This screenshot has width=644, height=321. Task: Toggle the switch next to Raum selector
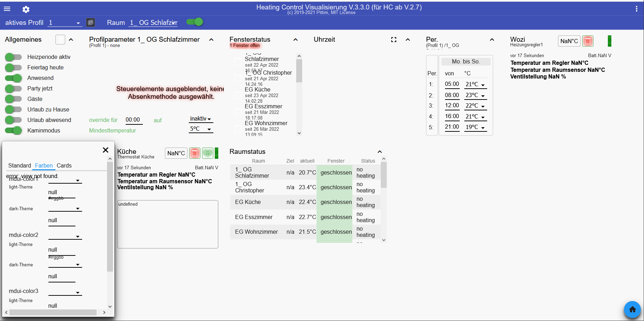(x=195, y=22)
